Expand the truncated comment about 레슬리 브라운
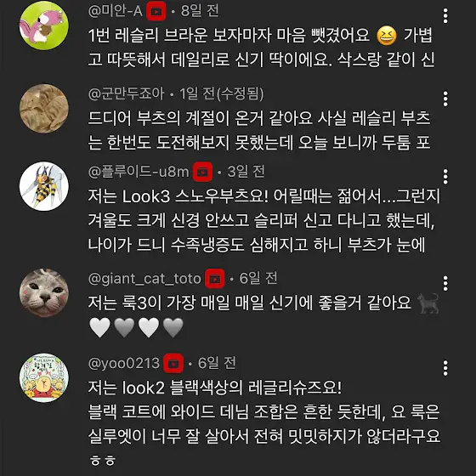 coord(261,48)
